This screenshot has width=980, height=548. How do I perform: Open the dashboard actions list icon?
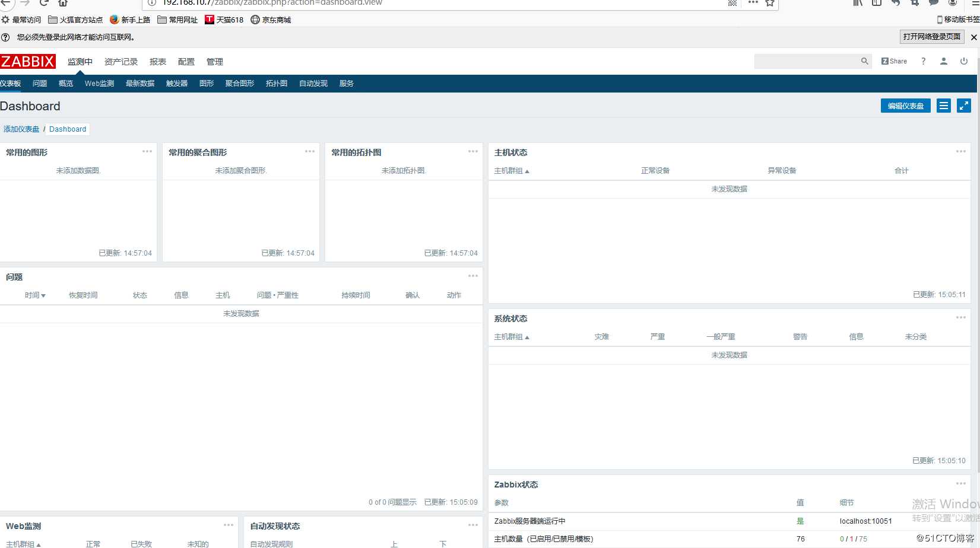point(944,106)
